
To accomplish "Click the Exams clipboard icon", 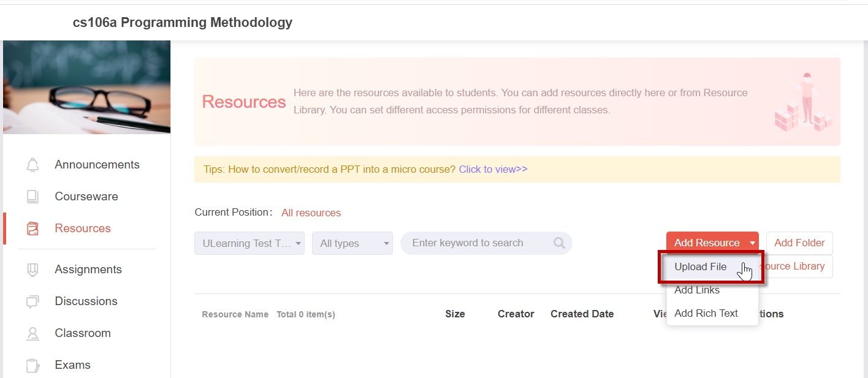I will tap(32, 365).
